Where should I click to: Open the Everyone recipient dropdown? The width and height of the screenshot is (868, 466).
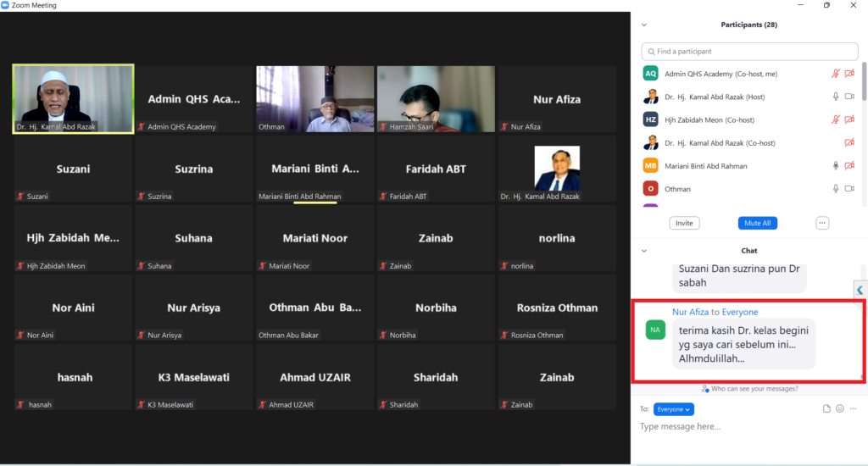click(674, 409)
